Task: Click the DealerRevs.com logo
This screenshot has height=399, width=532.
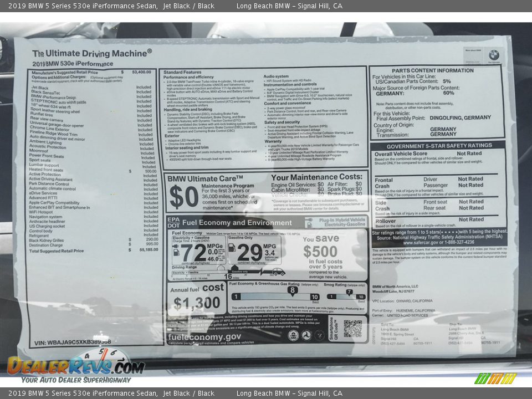Action: pos(75,366)
